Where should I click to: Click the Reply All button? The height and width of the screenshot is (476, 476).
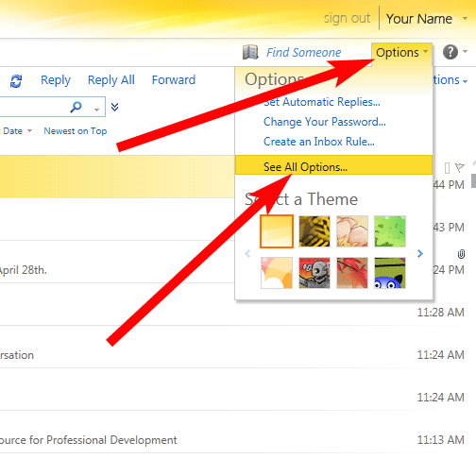[x=111, y=80]
